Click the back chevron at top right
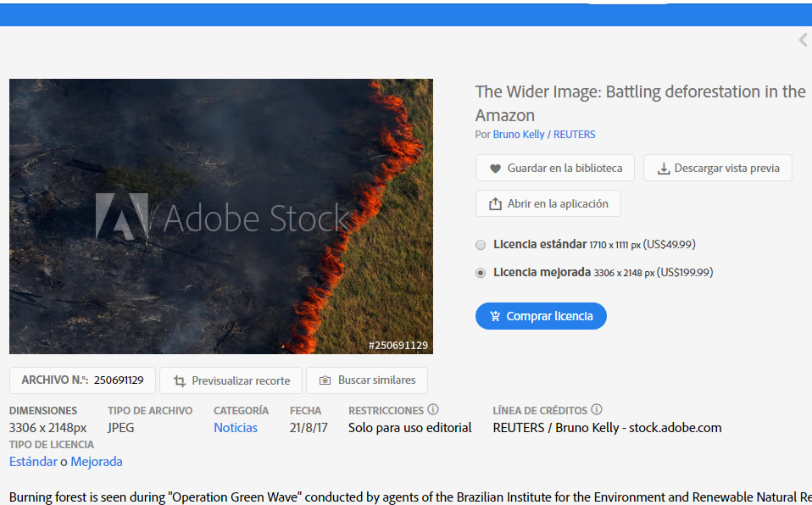 pos(803,40)
